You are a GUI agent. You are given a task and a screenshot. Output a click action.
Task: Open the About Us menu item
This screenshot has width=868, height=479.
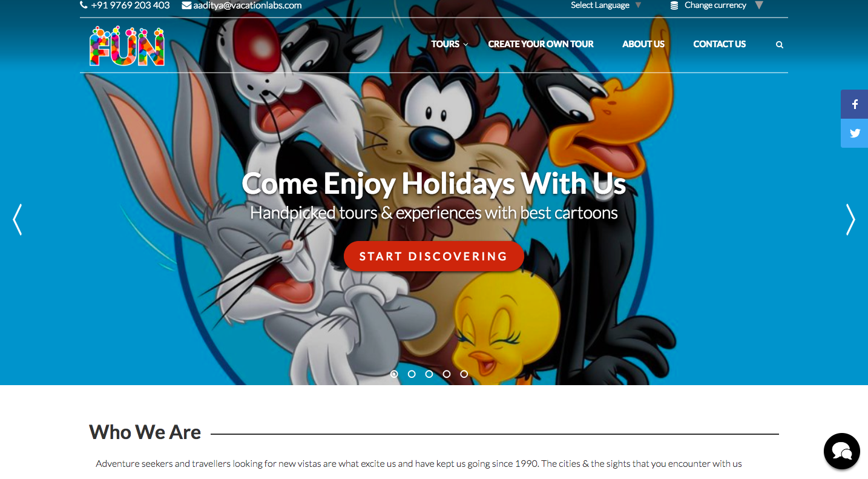(643, 44)
